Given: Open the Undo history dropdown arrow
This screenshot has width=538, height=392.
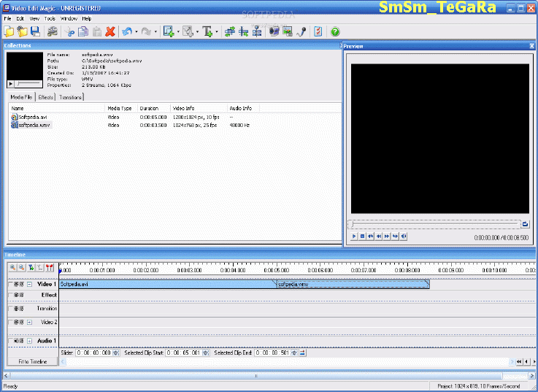Looking at the screenshot, I should tap(137, 32).
